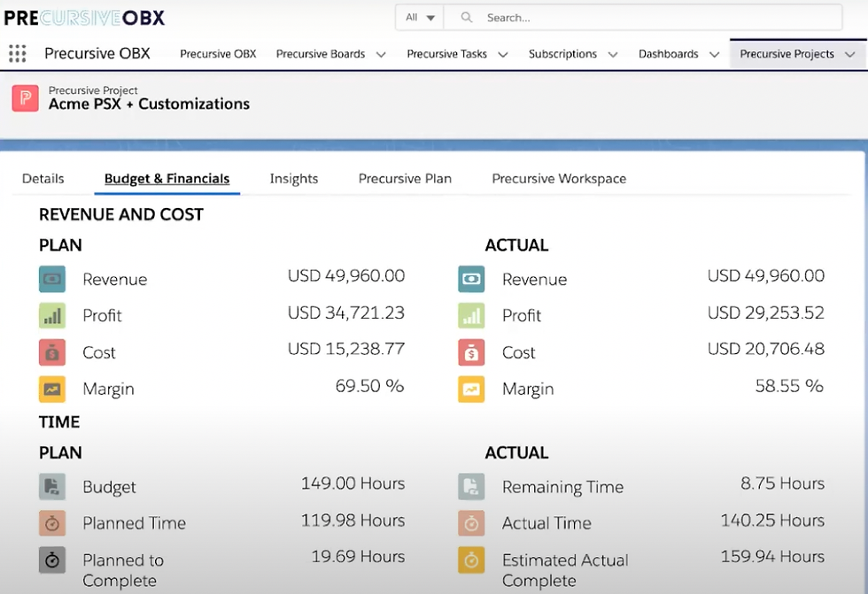Go to Precursive OBX nav item

coord(218,54)
